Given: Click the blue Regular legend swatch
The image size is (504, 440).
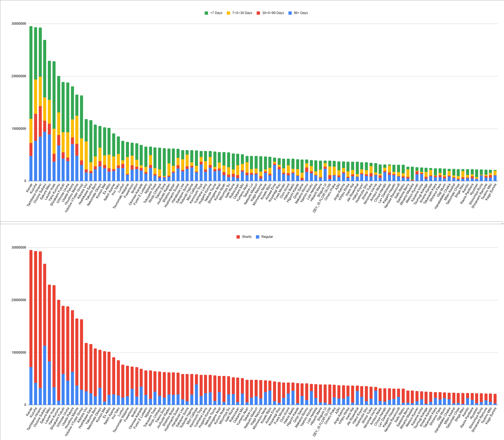Looking at the screenshot, I should [258, 237].
